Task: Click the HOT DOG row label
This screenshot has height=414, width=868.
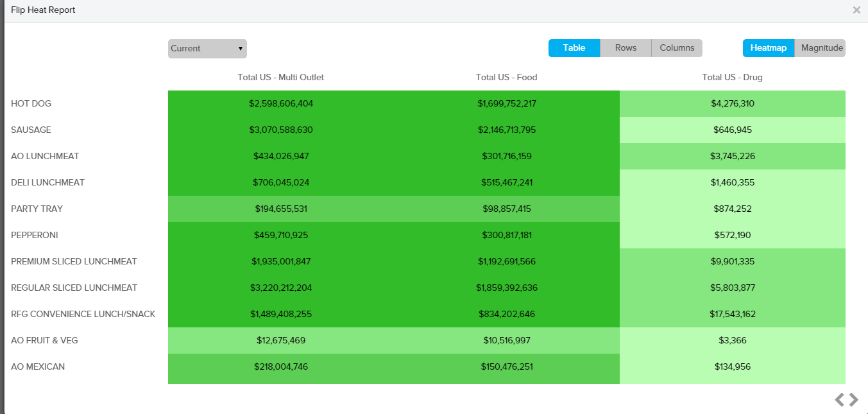Action: pyautogui.click(x=31, y=104)
